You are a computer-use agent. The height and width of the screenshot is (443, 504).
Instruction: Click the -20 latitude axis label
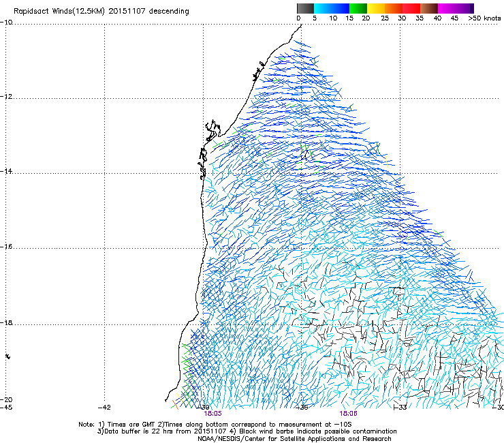click(x=6, y=399)
